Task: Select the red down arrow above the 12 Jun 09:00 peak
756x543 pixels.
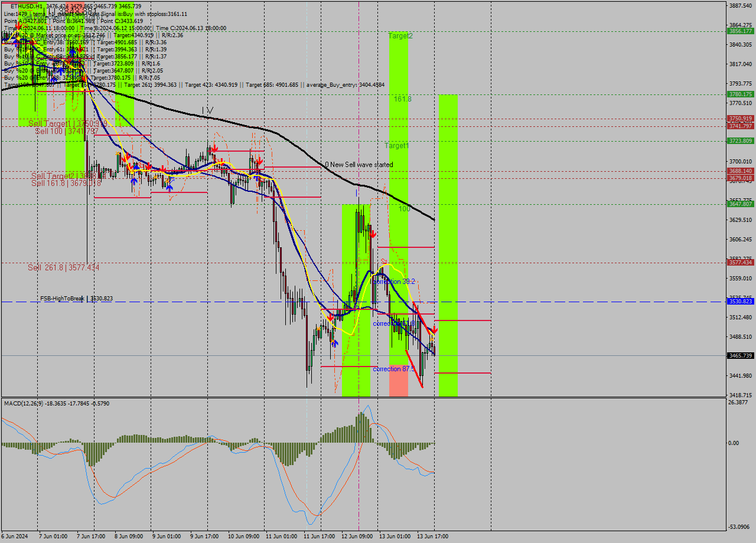Action: coord(373,233)
